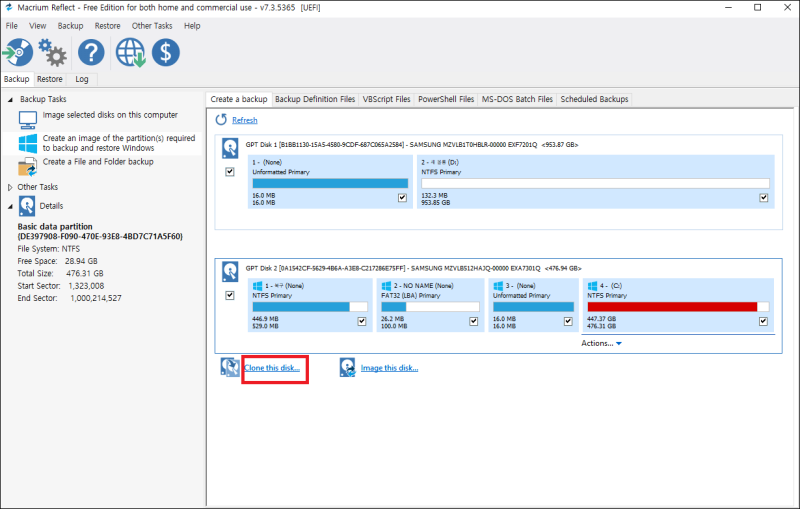Image resolution: width=800 pixels, height=509 pixels.
Task: Select Create an image of the partition(s) required
Action: pos(119,143)
